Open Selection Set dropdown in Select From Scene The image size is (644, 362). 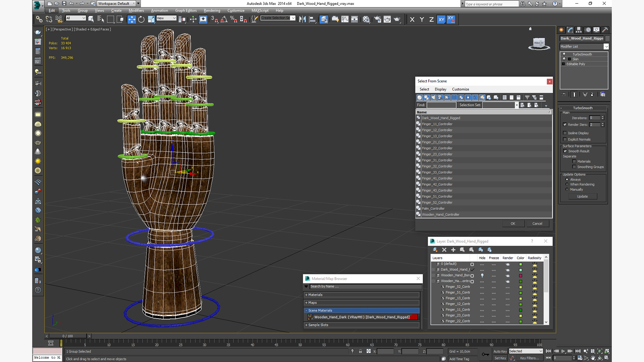point(500,105)
